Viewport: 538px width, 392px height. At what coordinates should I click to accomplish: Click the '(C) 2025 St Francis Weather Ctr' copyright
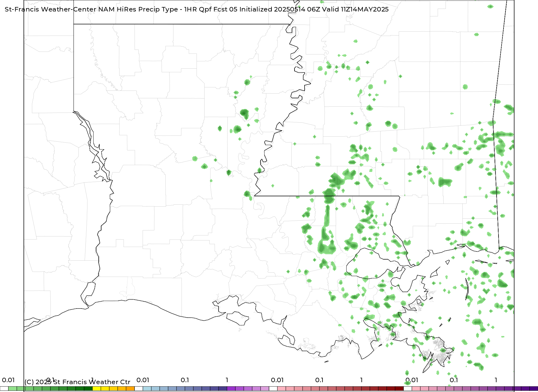(77, 382)
